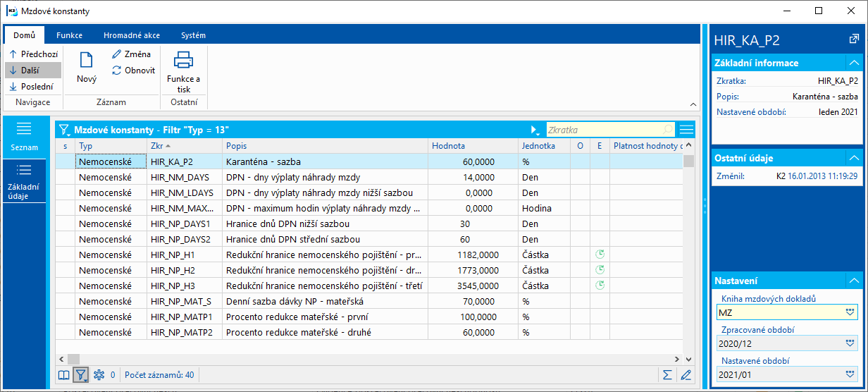Screen dimensions: 868x392
Task: Click Počet záznamů: 40 in status bar
Action: pyautogui.click(x=159, y=375)
